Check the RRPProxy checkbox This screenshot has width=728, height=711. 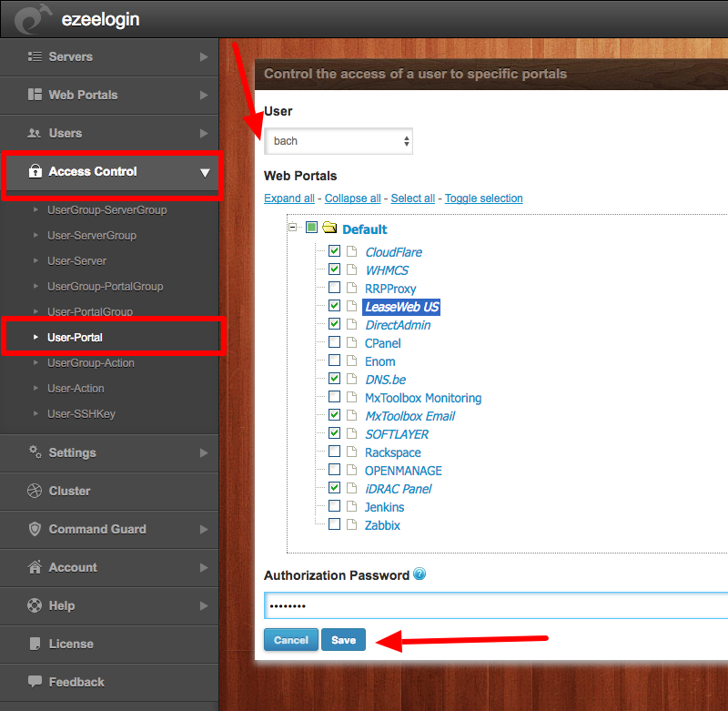click(334, 288)
